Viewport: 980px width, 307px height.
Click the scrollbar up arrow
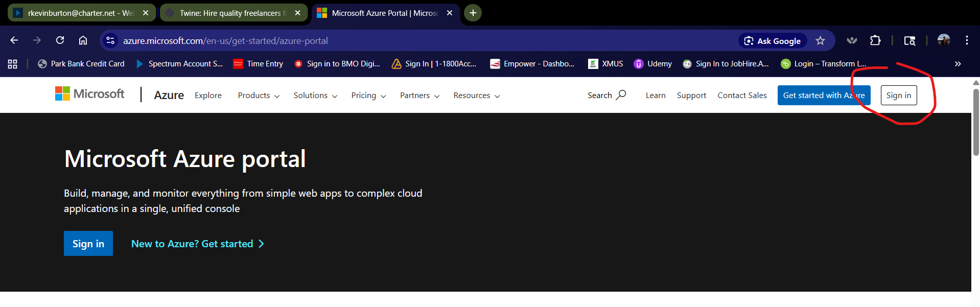point(976,82)
